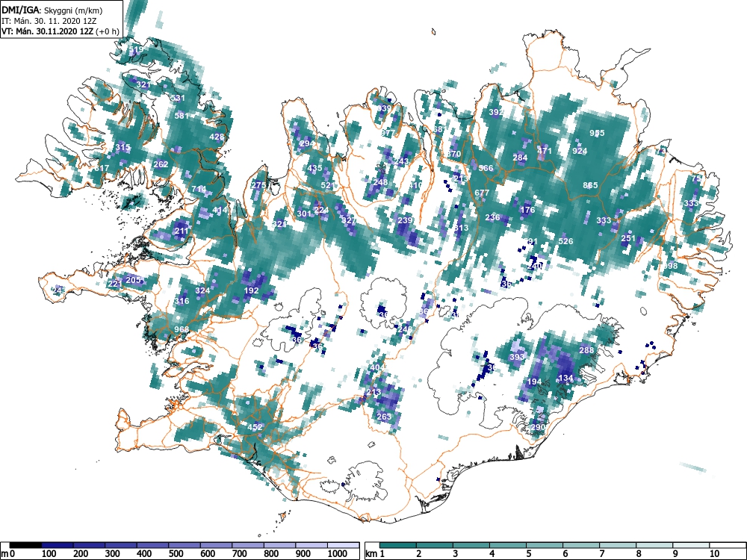This screenshot has width=747, height=560.
Task: Click the visibility value 290 on the map
Action: point(538,427)
